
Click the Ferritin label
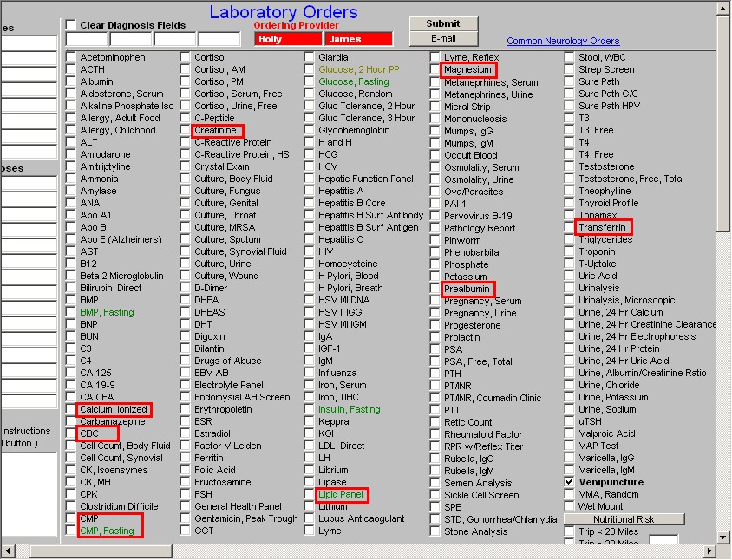pos(209,458)
